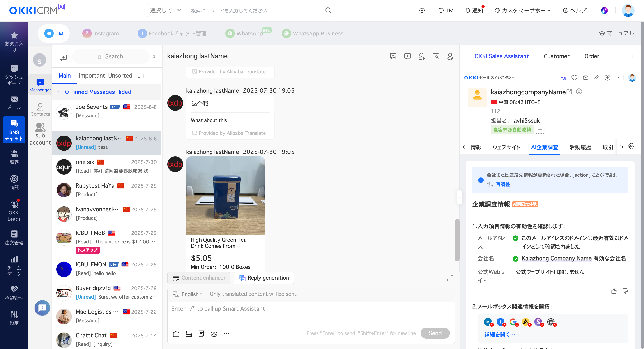The width and height of the screenshot is (644, 349).
Task: Open the Mae Logistics conversation
Action: tap(106, 316)
